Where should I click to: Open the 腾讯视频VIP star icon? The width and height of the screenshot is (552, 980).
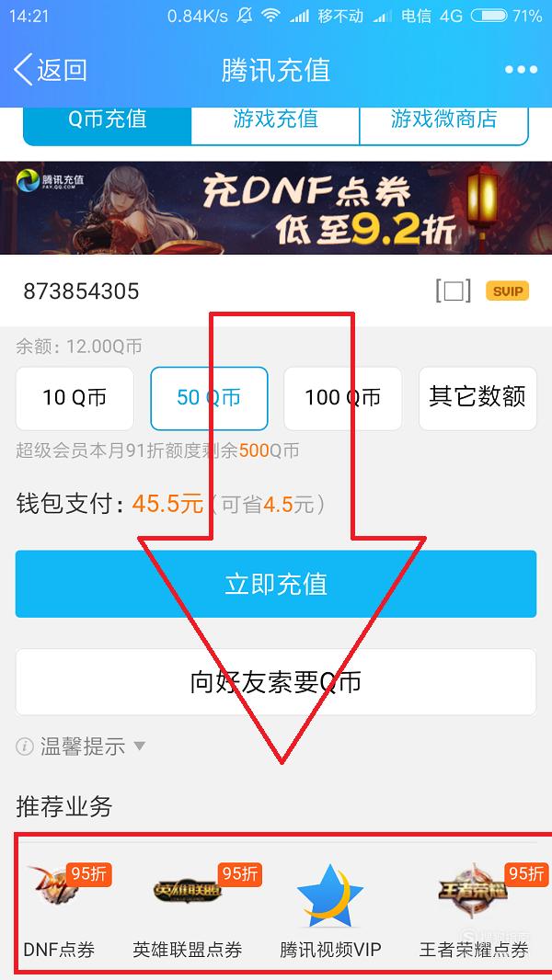coord(330,896)
